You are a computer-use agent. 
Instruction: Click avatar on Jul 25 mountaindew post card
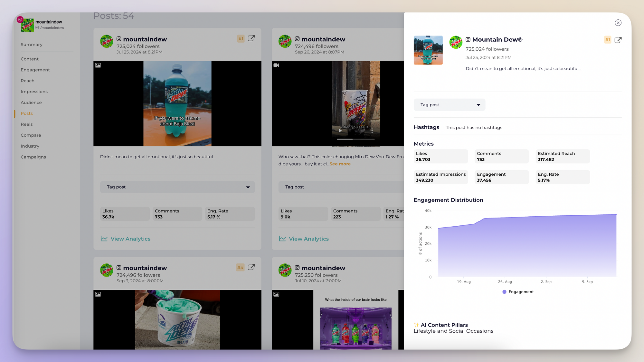pos(107,42)
